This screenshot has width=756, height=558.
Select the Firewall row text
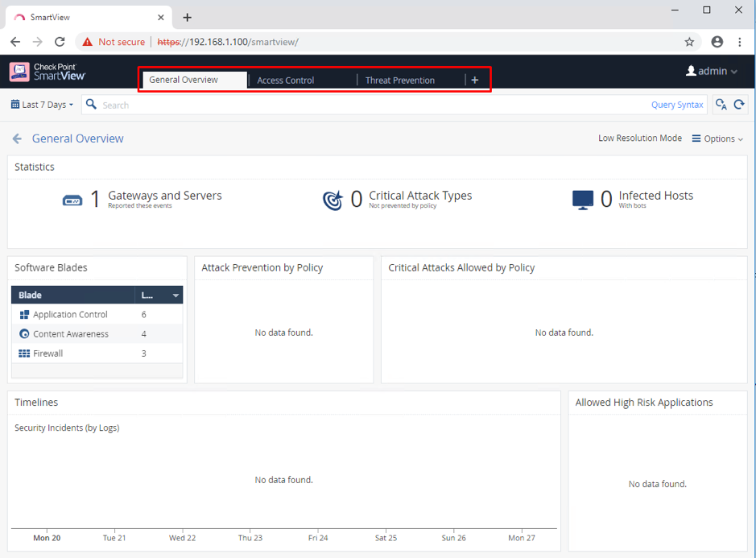pyautogui.click(x=48, y=353)
